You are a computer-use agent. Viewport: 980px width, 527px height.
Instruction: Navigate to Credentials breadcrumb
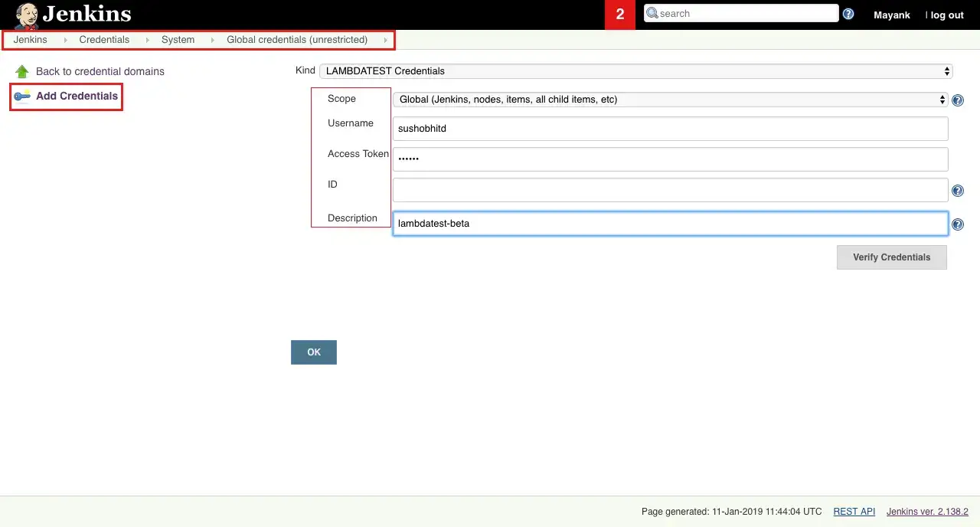(x=104, y=39)
